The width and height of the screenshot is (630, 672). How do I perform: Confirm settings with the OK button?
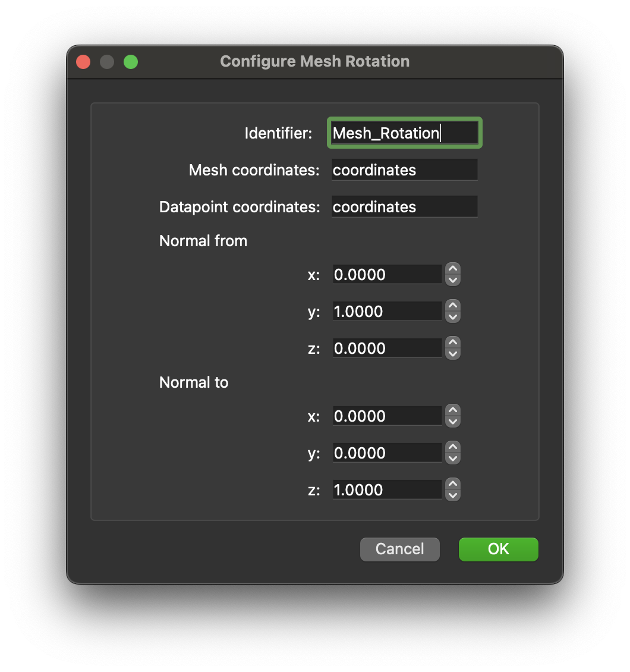point(498,549)
